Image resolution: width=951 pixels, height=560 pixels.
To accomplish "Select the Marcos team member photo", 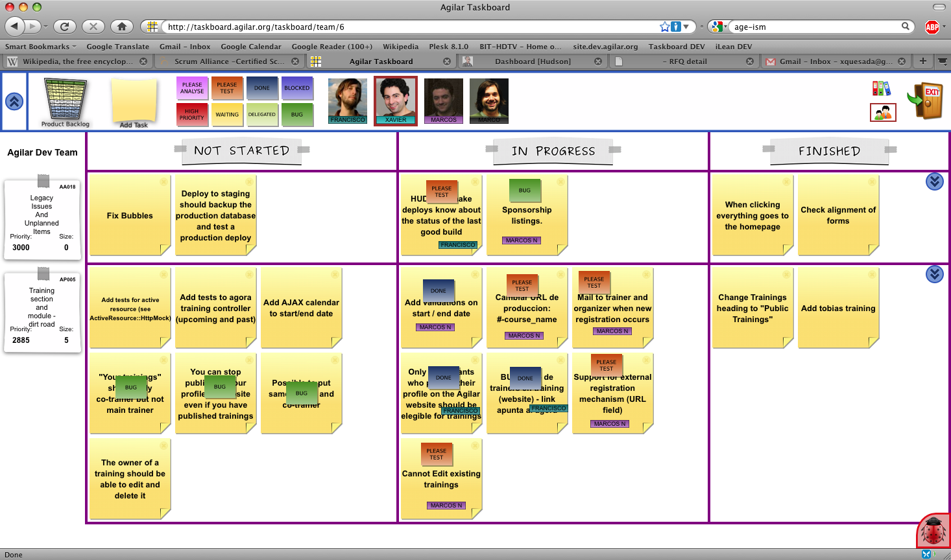I will (444, 100).
